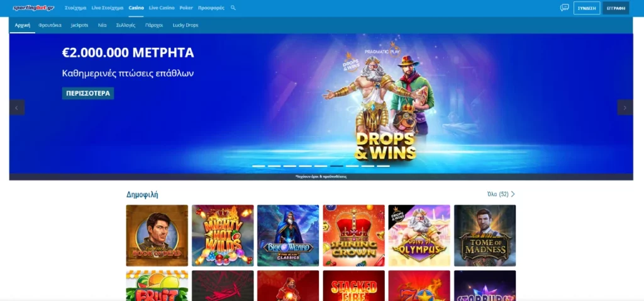Click the search magnifier icon
The width and height of the screenshot is (644, 301).
pos(233,8)
